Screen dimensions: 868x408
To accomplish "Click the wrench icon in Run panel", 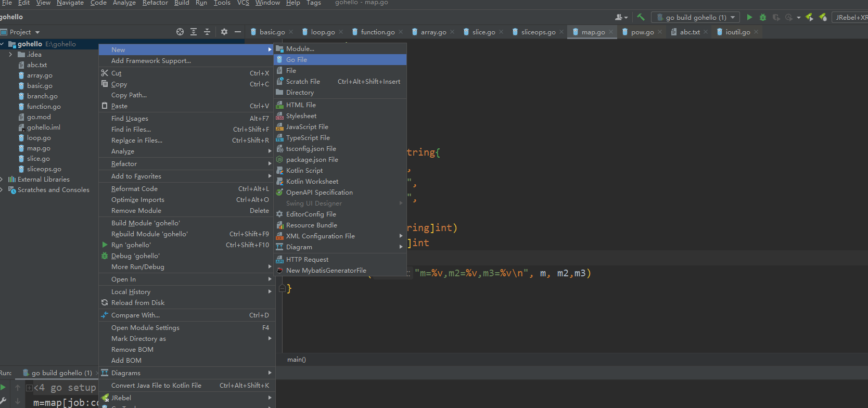I will [3, 401].
